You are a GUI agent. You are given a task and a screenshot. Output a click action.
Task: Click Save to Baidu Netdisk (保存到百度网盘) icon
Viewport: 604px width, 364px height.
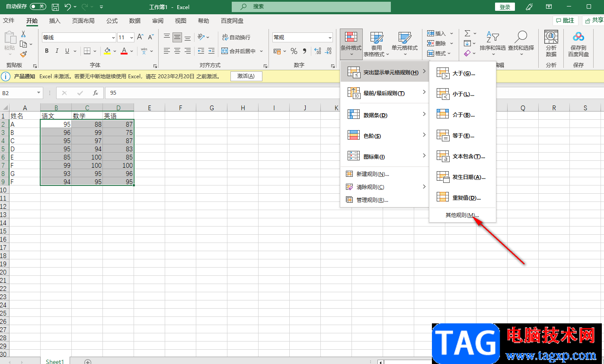coord(578,44)
